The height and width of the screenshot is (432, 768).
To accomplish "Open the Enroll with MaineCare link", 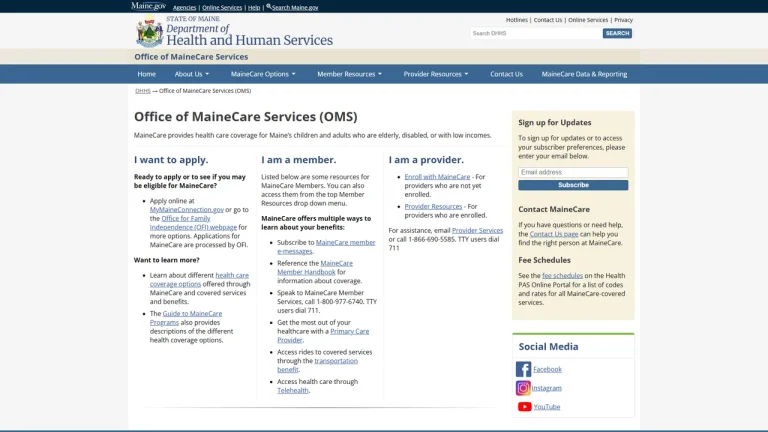I will coord(437,177).
